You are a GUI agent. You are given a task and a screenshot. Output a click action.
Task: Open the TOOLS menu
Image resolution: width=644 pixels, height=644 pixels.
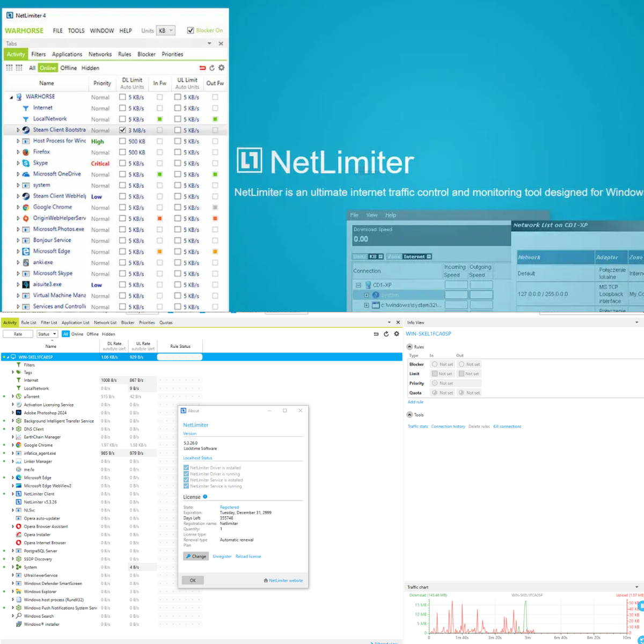(76, 31)
